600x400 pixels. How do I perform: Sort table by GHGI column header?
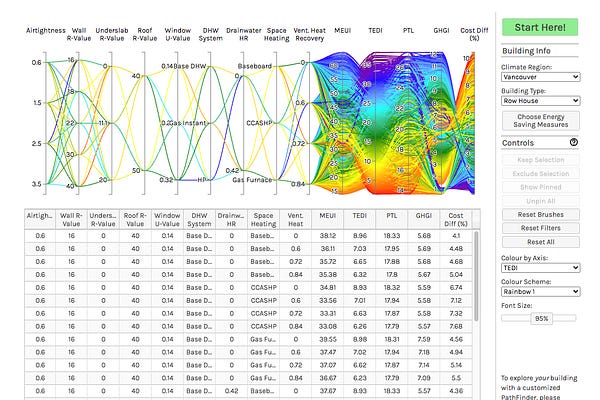click(x=424, y=220)
